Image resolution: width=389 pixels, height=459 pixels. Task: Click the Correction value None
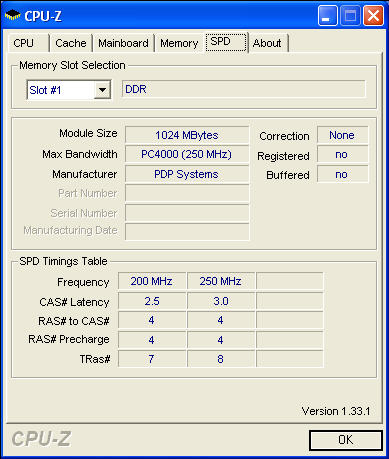click(x=343, y=135)
